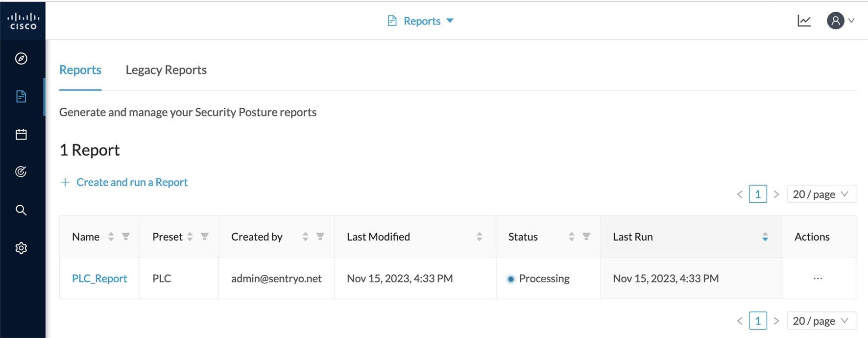Click the magnifying glass Search sidebar icon
Screen dimensions: 868x338
(21, 210)
